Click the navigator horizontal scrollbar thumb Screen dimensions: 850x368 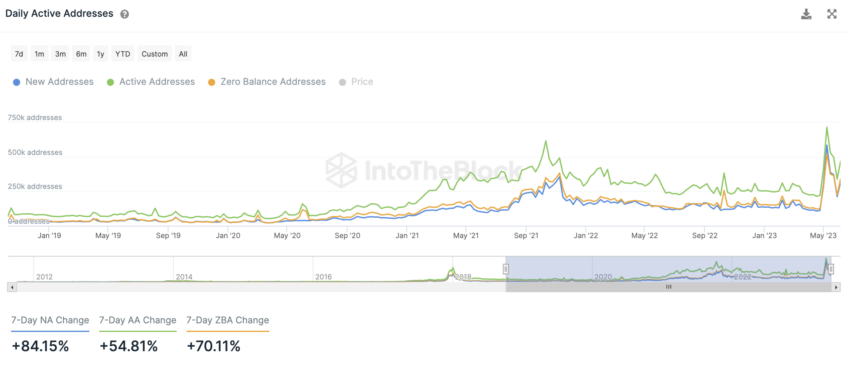pos(669,287)
